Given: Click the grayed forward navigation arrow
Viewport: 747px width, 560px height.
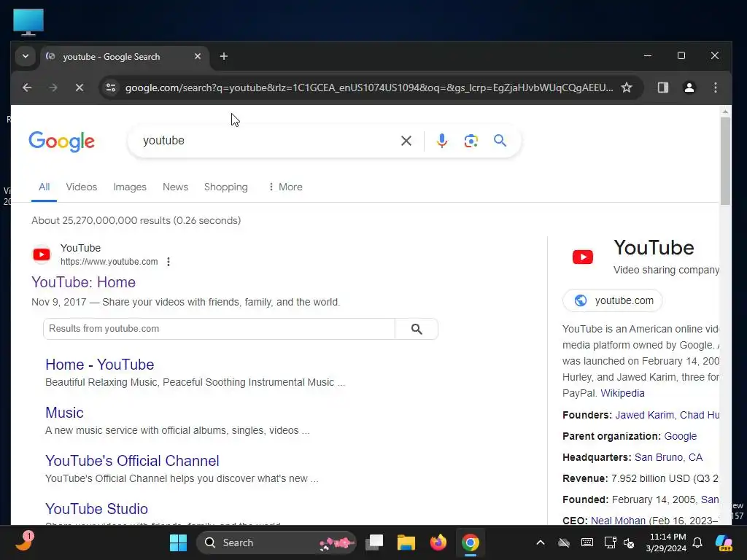Looking at the screenshot, I should (x=53, y=87).
